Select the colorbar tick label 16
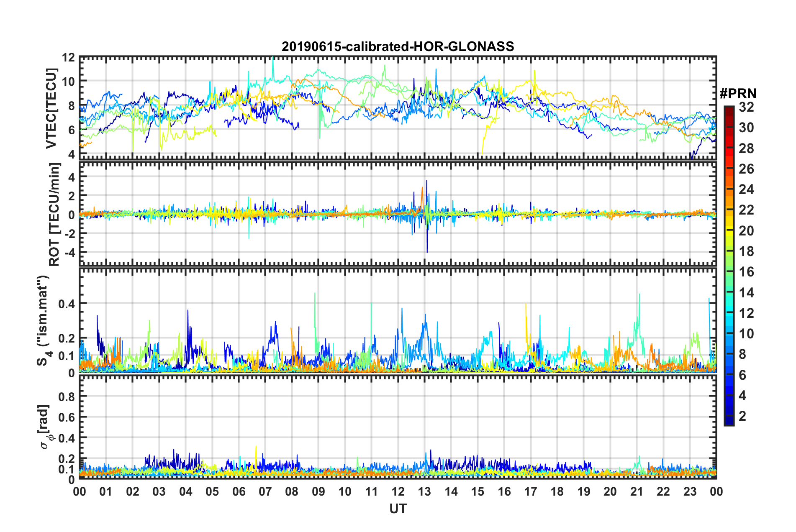The height and width of the screenshot is (532, 796). [746, 272]
